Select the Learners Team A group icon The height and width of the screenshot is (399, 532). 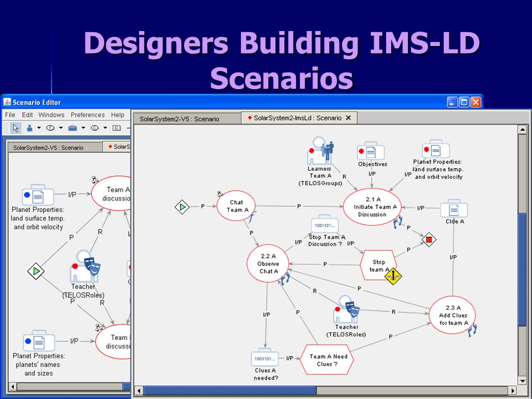click(321, 151)
